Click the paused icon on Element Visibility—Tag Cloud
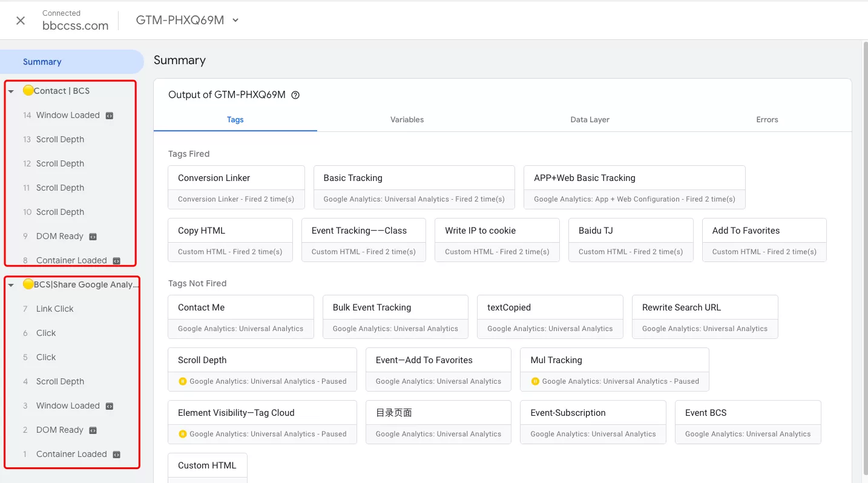This screenshot has width=868, height=483. pyautogui.click(x=182, y=434)
